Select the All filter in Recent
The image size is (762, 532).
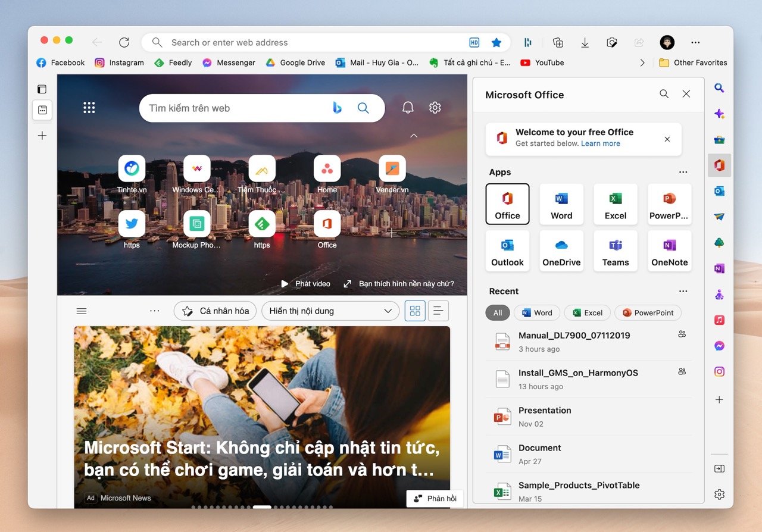pos(497,312)
